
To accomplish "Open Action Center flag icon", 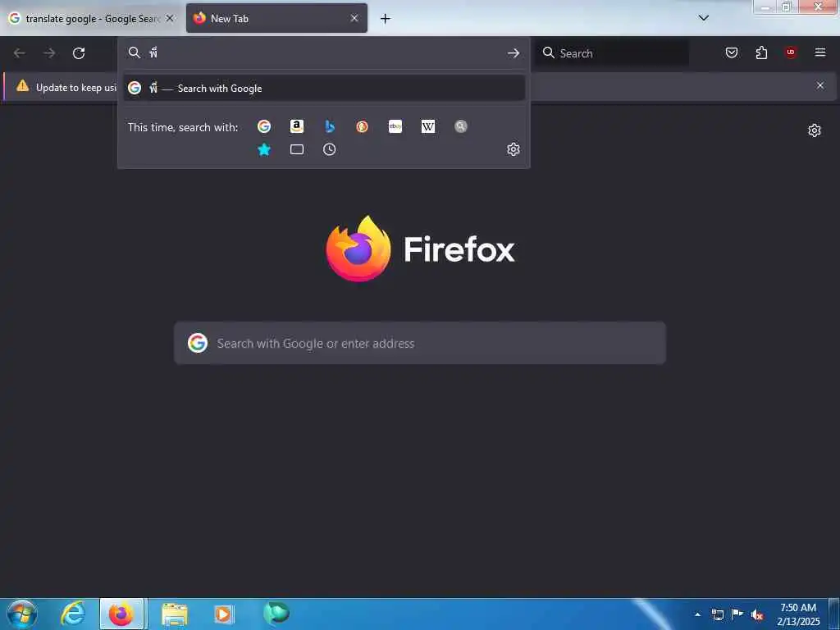I will point(737,614).
